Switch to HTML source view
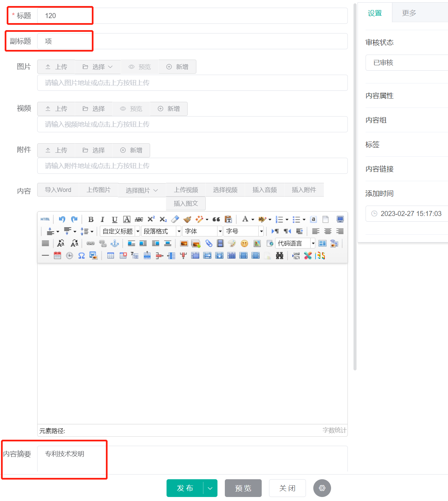Viewport: 448px width, 501px height. click(45, 219)
